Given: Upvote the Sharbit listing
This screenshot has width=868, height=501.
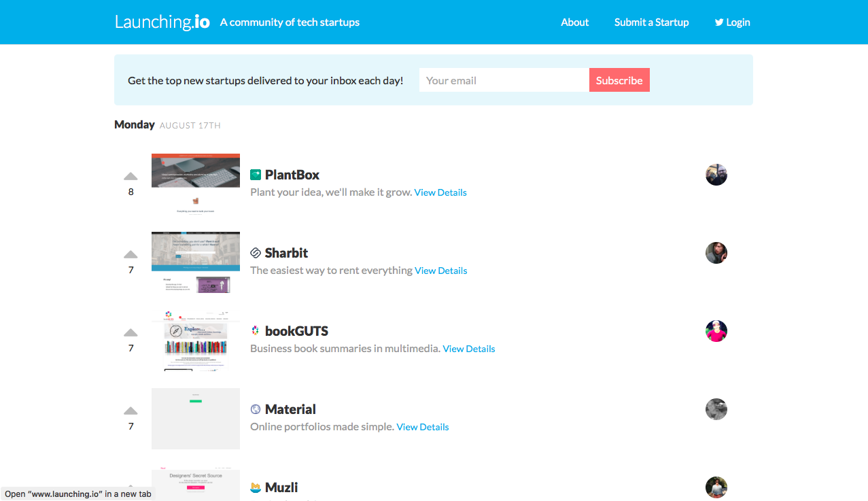Looking at the screenshot, I should [x=131, y=254].
